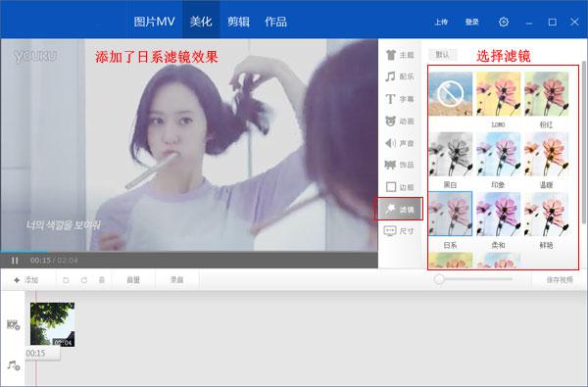
Task: Open the 字幕 subtitle panel in sidebar
Action: click(400, 99)
